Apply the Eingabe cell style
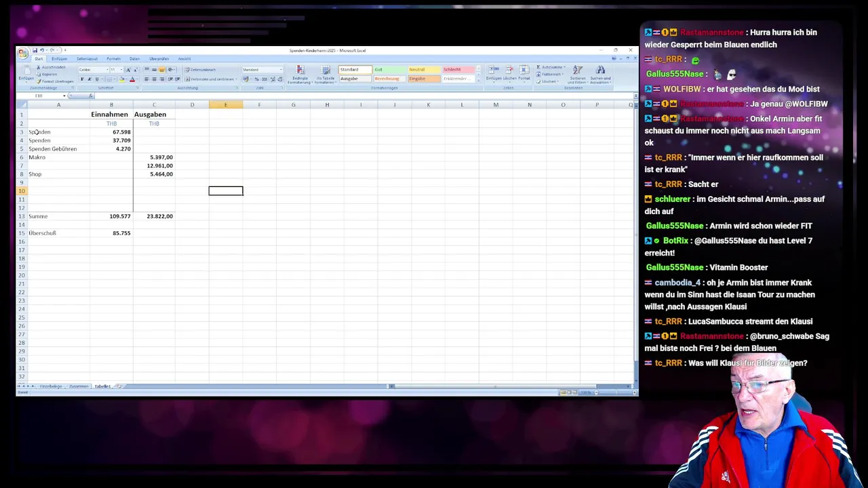 pyautogui.click(x=424, y=79)
